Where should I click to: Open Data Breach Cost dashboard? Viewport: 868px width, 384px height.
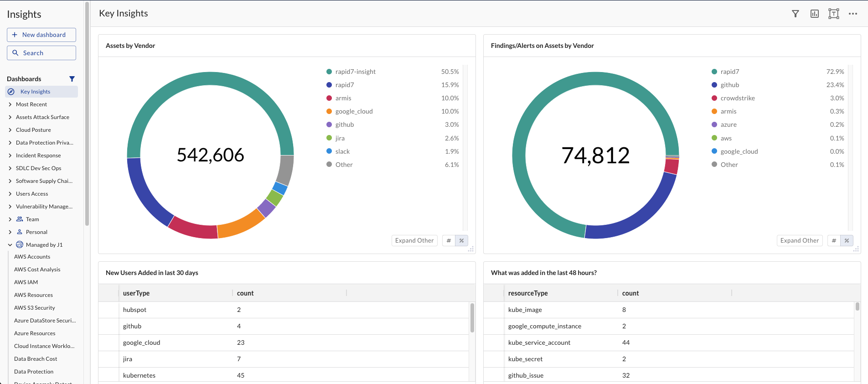pos(36,359)
